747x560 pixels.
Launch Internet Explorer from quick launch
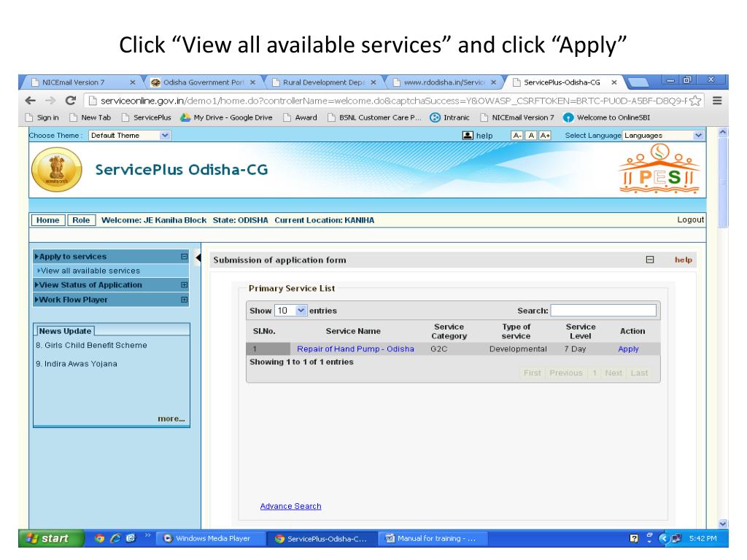[115, 539]
